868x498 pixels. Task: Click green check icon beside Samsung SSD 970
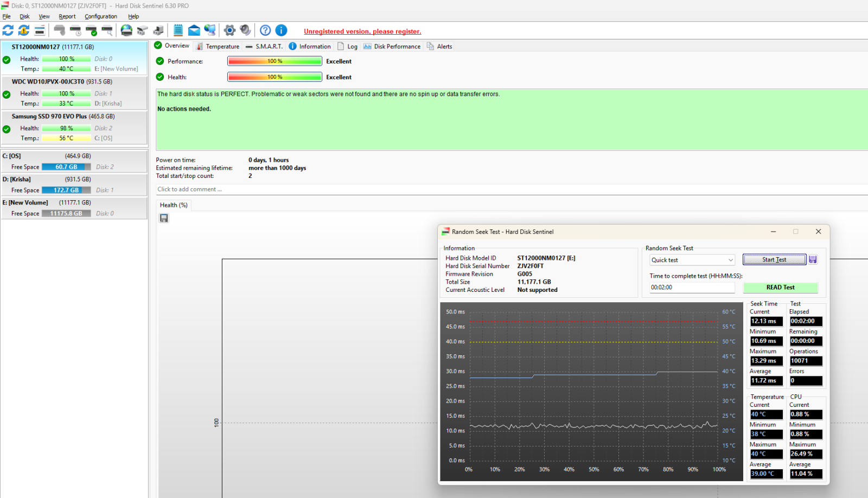click(x=7, y=129)
